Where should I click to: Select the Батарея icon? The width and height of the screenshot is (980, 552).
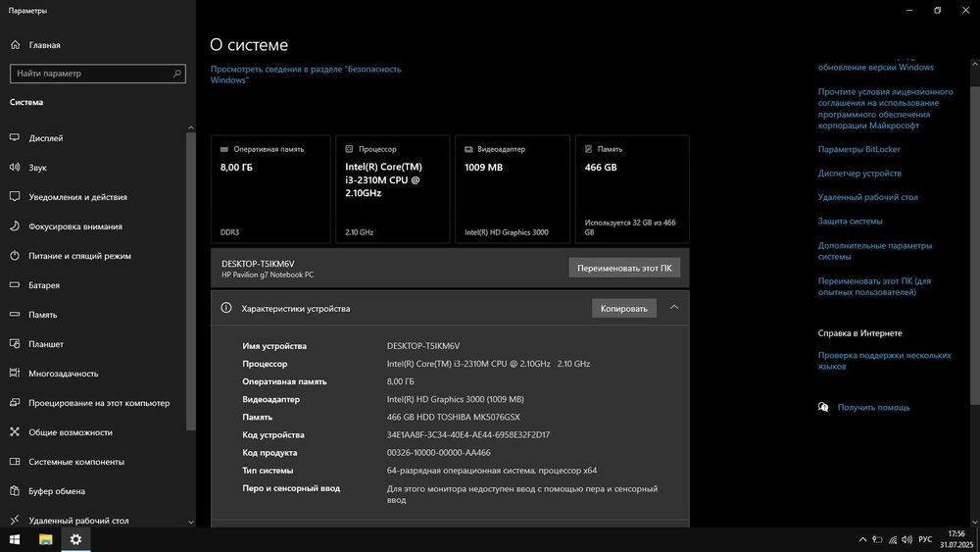(x=15, y=284)
